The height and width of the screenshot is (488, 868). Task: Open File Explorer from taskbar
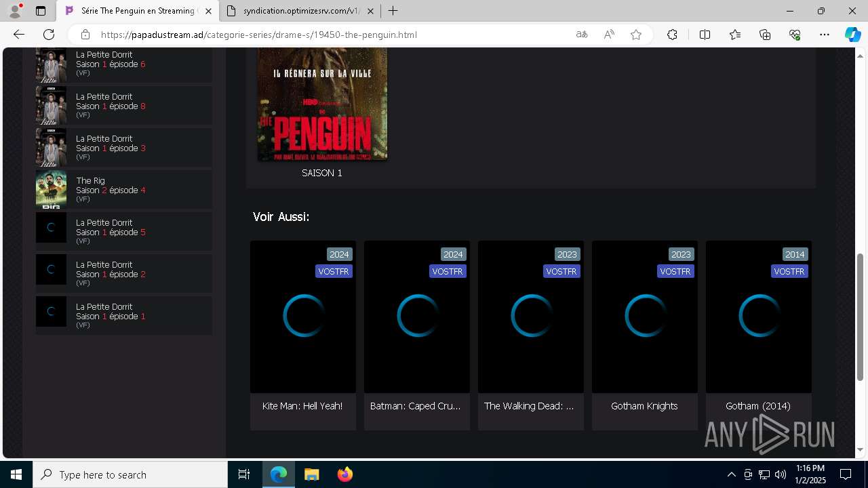(311, 474)
